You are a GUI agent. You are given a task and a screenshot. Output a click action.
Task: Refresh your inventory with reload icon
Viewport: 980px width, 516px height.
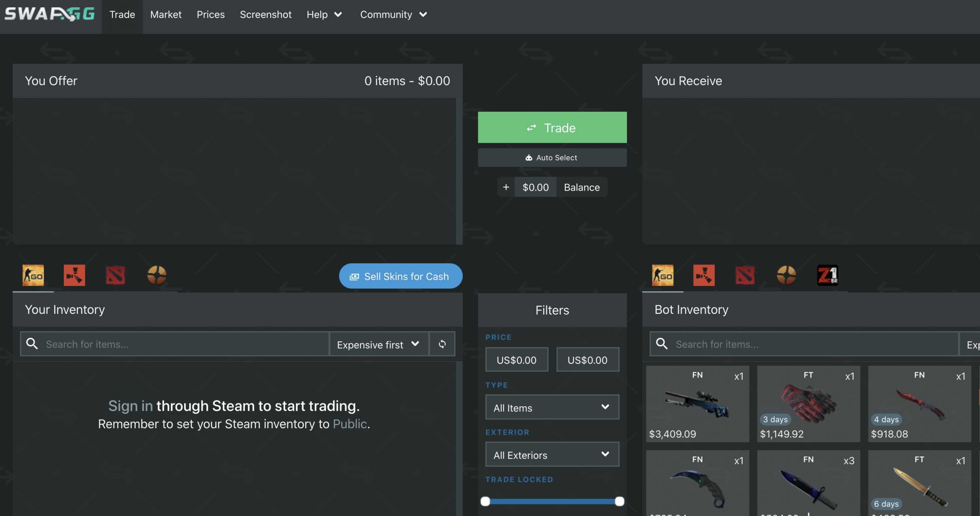point(442,344)
